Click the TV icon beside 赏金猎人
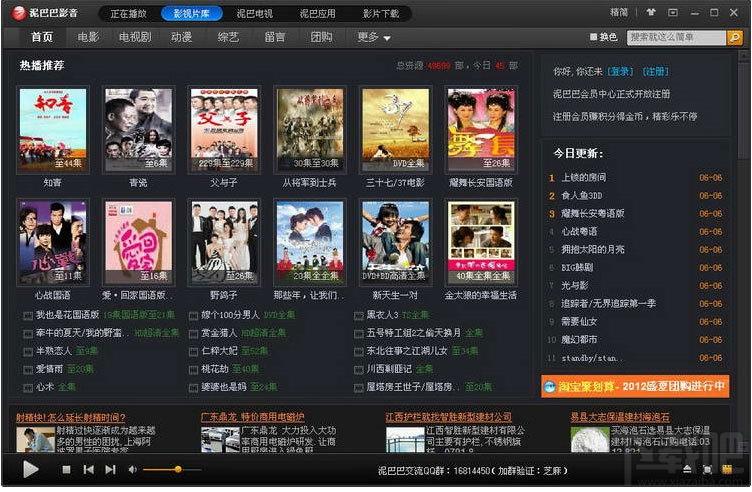The width and height of the screenshot is (752, 492). click(193, 334)
